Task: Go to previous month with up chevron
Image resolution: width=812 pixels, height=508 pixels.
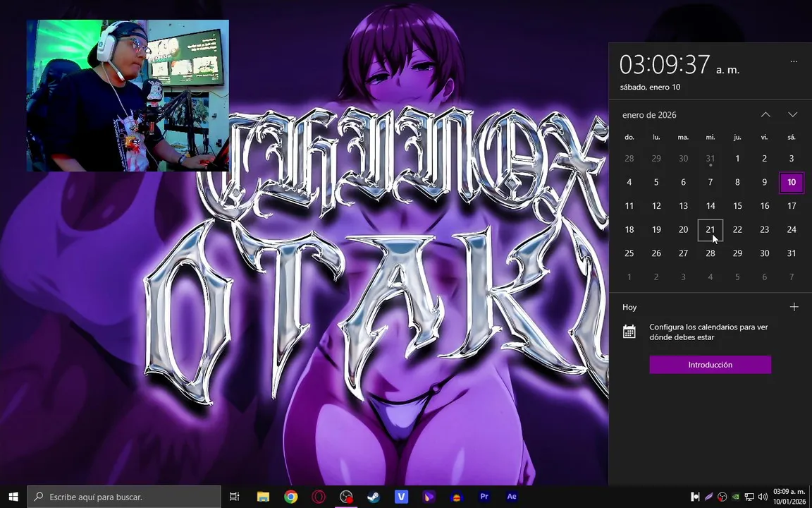Action: [x=765, y=114]
